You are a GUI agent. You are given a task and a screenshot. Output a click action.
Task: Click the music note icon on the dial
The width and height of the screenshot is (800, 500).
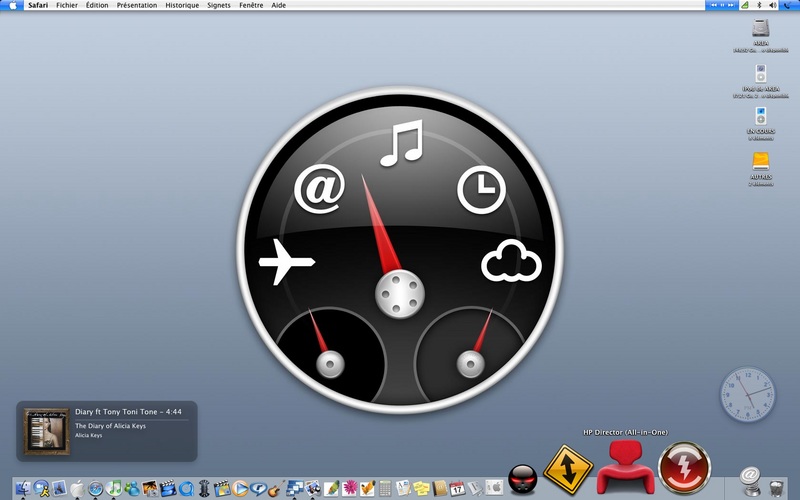tap(401, 143)
